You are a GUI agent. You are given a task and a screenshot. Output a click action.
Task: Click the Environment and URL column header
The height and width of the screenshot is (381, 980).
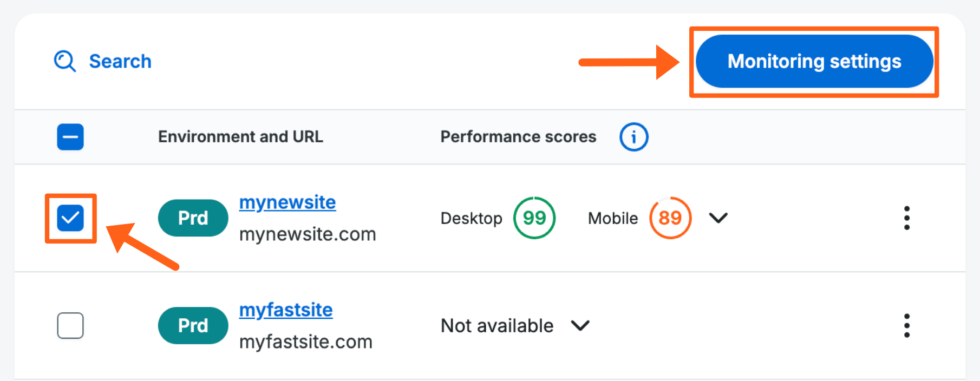click(x=240, y=136)
